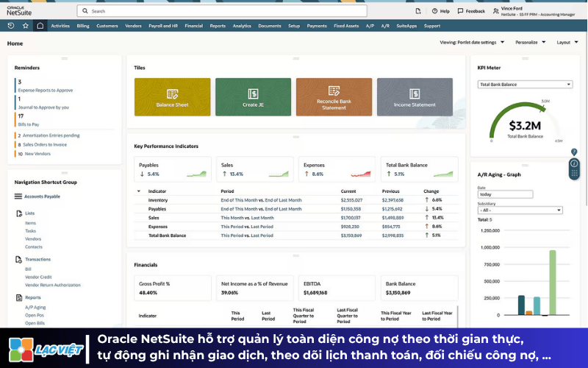588x368 pixels.
Task: Click the dark teal A/R Aging bar
Action: 521,305
